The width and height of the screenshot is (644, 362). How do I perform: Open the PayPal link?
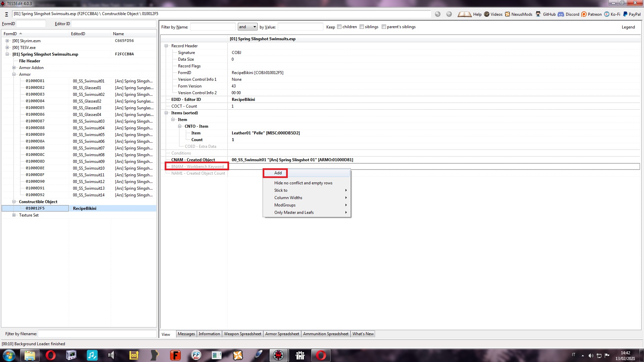pyautogui.click(x=632, y=14)
